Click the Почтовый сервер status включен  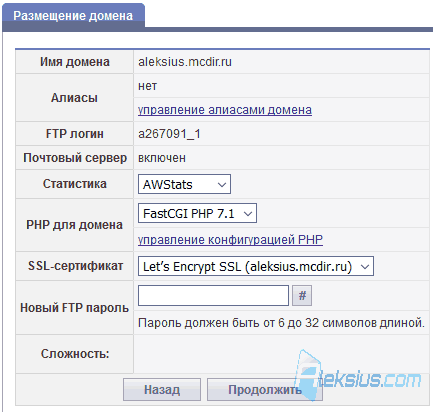coord(162,158)
